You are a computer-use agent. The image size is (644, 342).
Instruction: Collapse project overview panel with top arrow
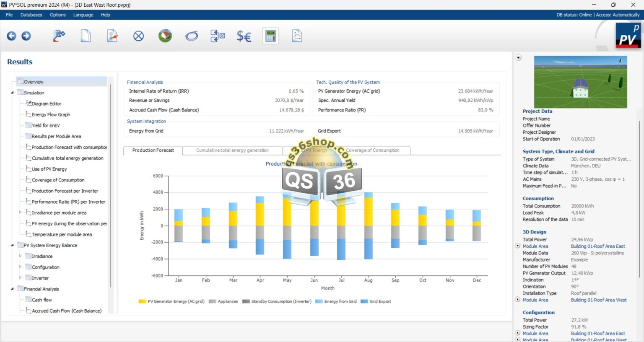[518, 58]
